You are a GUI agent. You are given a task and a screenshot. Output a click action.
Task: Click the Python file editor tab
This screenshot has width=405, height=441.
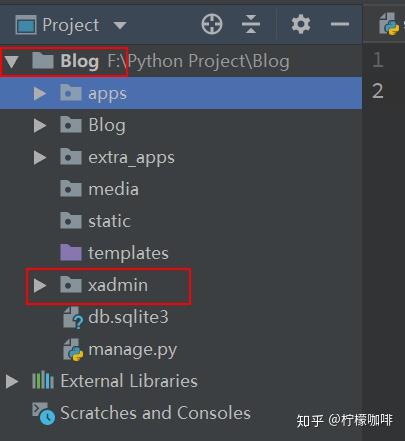click(389, 23)
